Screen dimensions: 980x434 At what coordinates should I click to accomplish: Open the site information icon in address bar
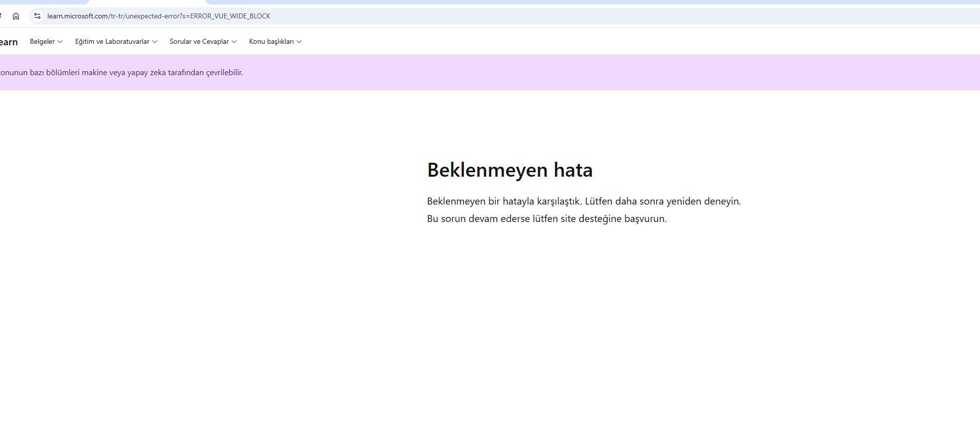(x=37, y=16)
